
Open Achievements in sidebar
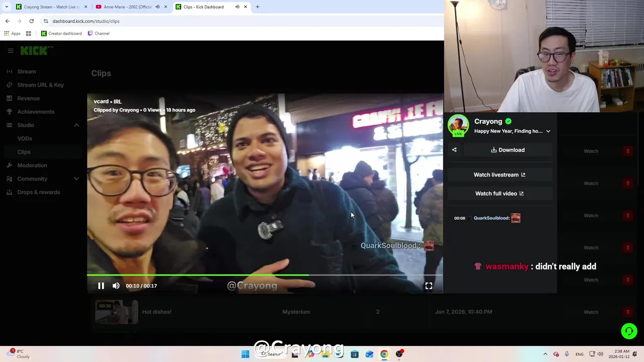(35, 112)
